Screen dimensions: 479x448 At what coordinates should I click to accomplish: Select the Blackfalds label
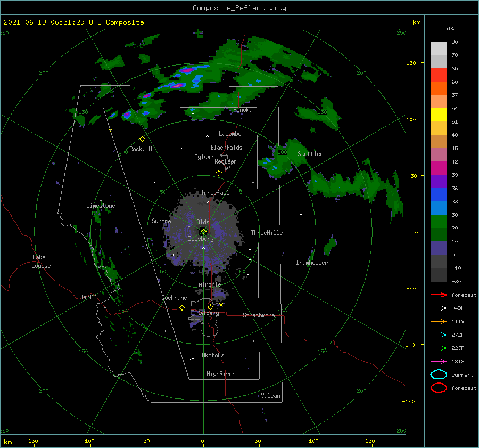(226, 148)
